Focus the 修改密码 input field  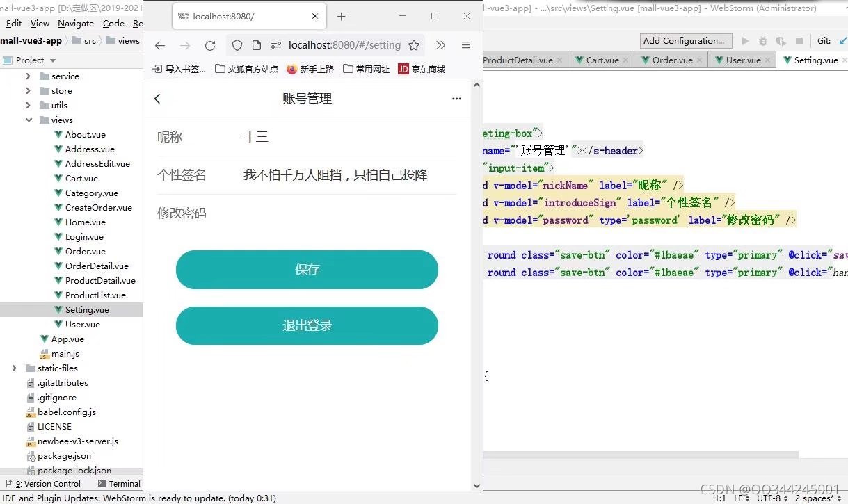349,213
